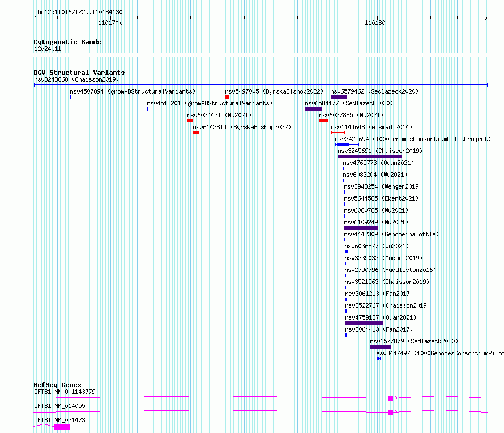Open variant nsv6143814 (ByrskaBishop2022)

coord(242,127)
